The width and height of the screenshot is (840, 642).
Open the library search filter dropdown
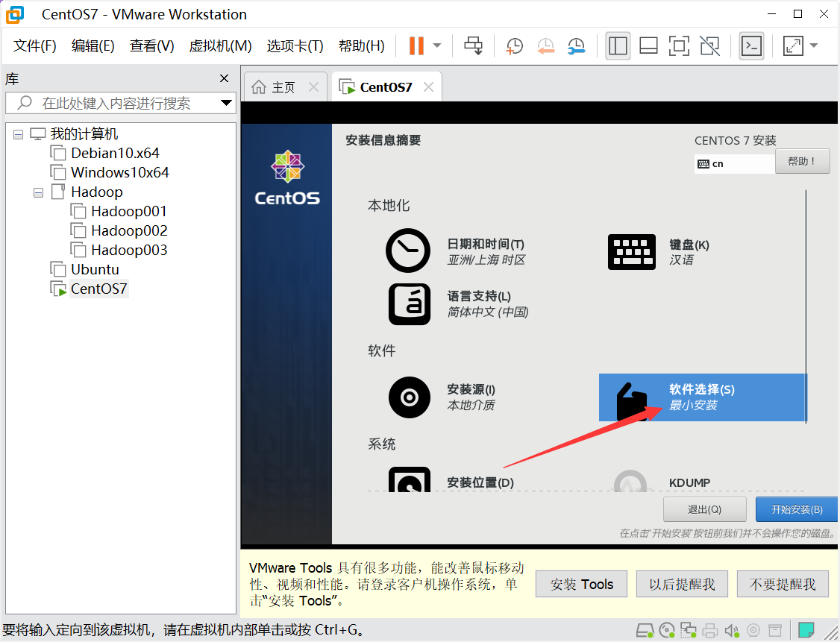pyautogui.click(x=227, y=103)
